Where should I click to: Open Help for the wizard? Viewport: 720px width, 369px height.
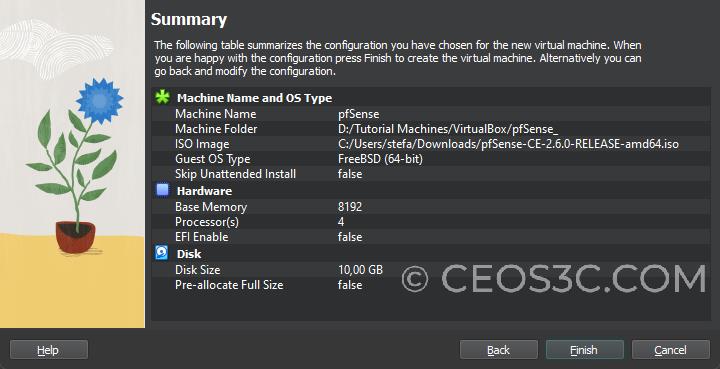coord(49,350)
